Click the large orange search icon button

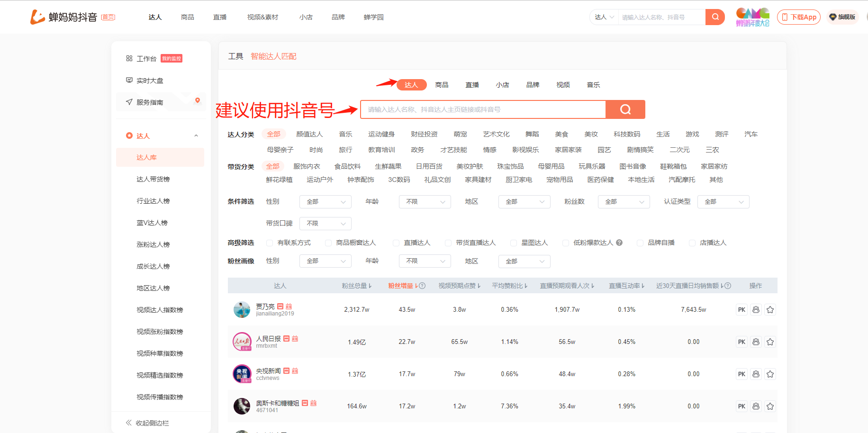(x=625, y=109)
